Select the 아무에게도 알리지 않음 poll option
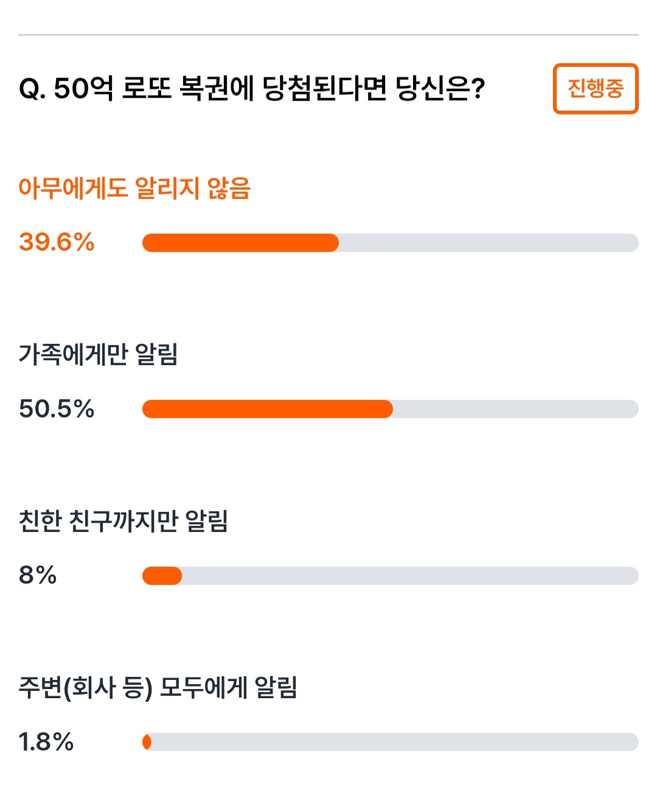This screenshot has width=657, height=812. (134, 188)
